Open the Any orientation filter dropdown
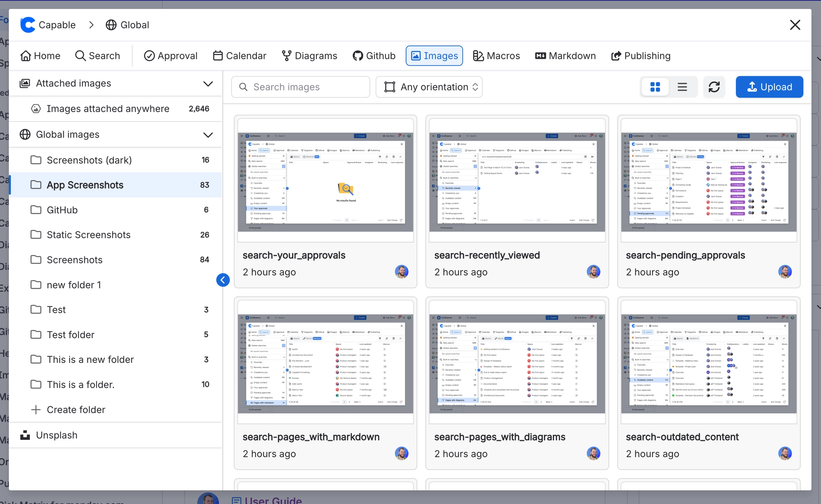The height and width of the screenshot is (504, 821). tap(429, 87)
